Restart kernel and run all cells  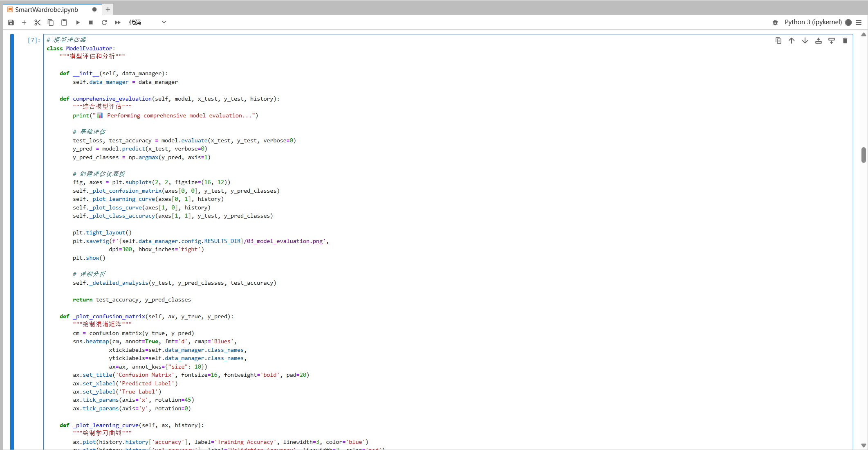coord(118,22)
